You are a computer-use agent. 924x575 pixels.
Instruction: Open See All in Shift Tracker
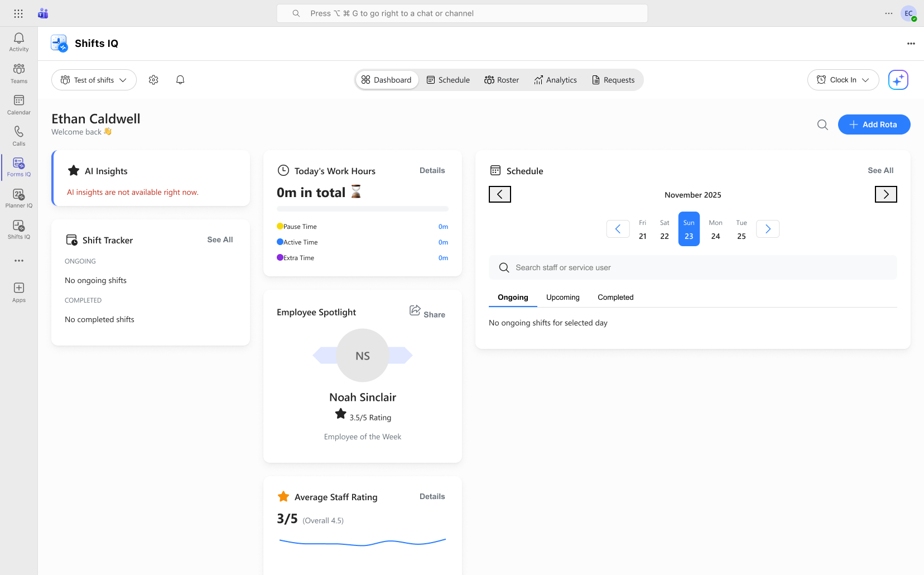coord(220,239)
